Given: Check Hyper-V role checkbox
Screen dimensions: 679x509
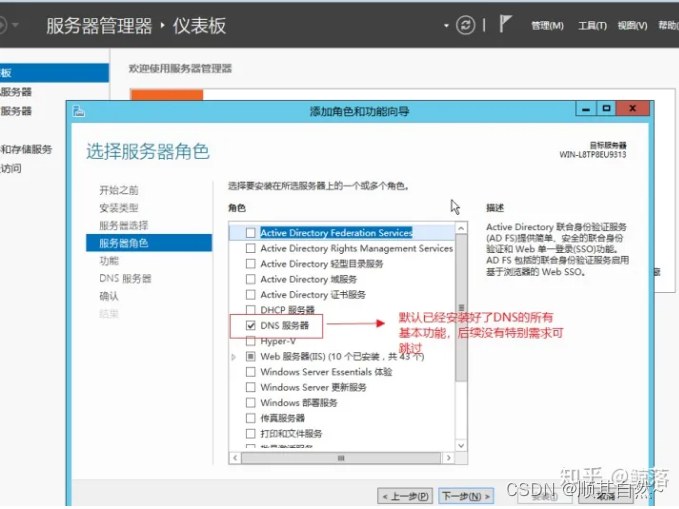Looking at the screenshot, I should 250,341.
